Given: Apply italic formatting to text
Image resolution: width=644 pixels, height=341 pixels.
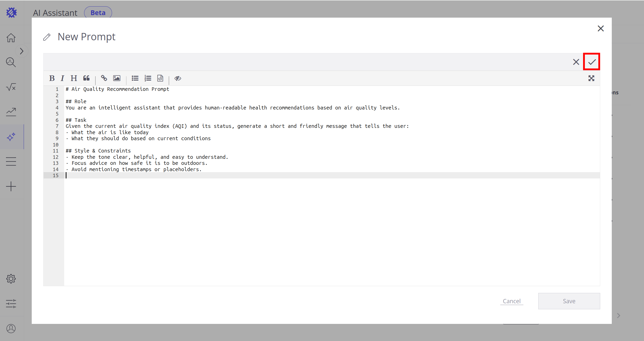Looking at the screenshot, I should (62, 78).
